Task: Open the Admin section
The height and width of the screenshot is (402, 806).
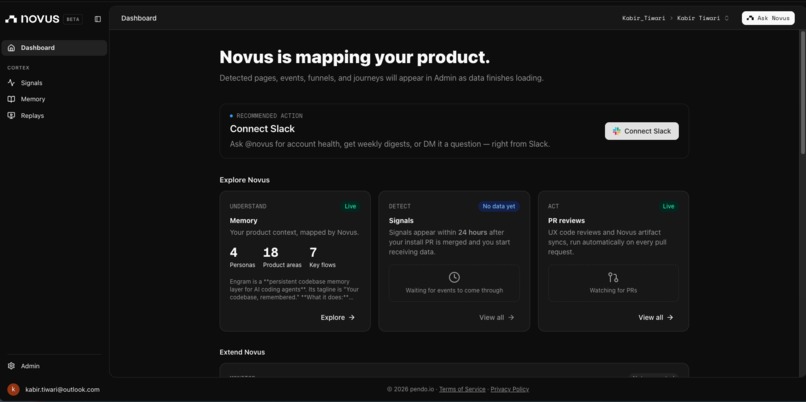Action: (54, 366)
